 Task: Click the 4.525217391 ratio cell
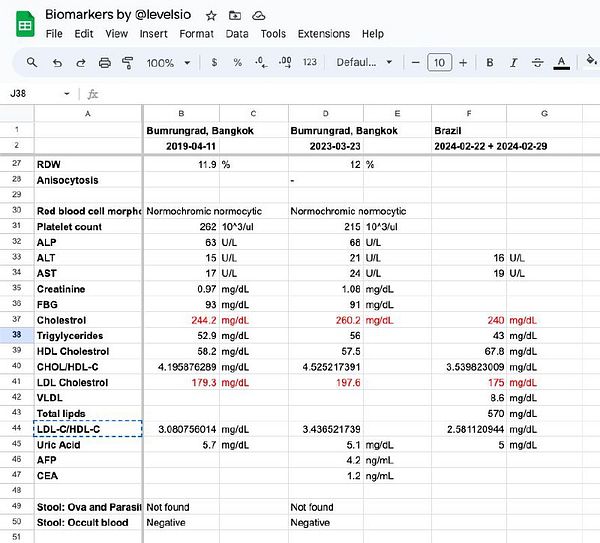coord(326,367)
